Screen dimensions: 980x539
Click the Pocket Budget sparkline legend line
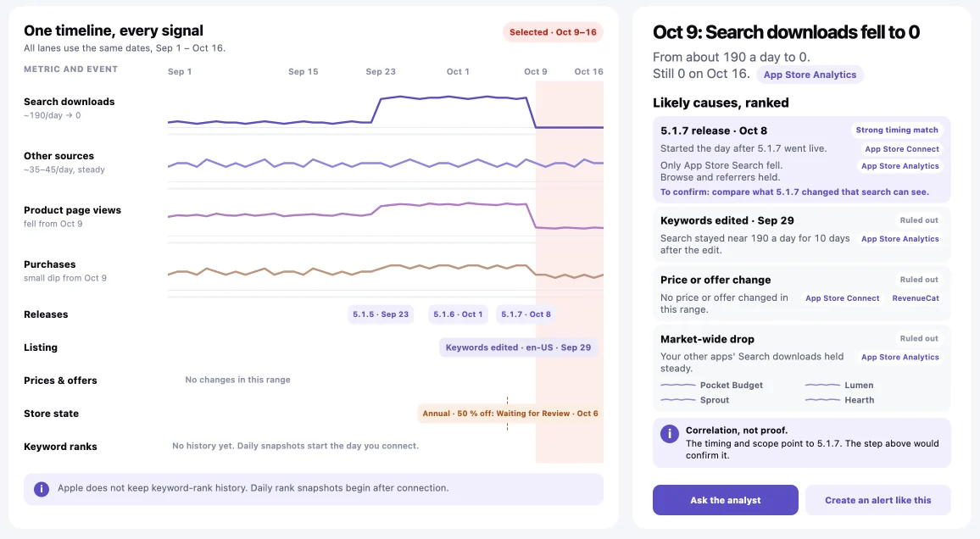(677, 386)
